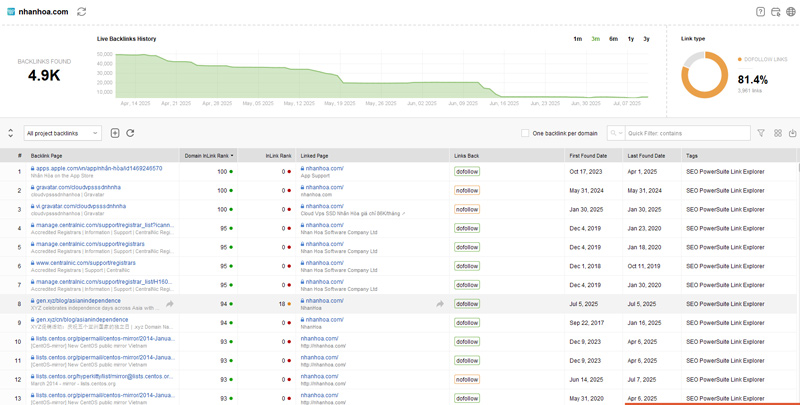Click the 4.9K backlinks found value
Viewport: 800px width, 405px height.
click(x=44, y=75)
